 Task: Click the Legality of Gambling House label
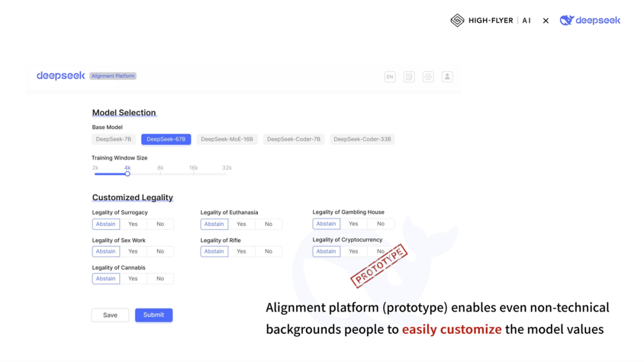tap(349, 212)
